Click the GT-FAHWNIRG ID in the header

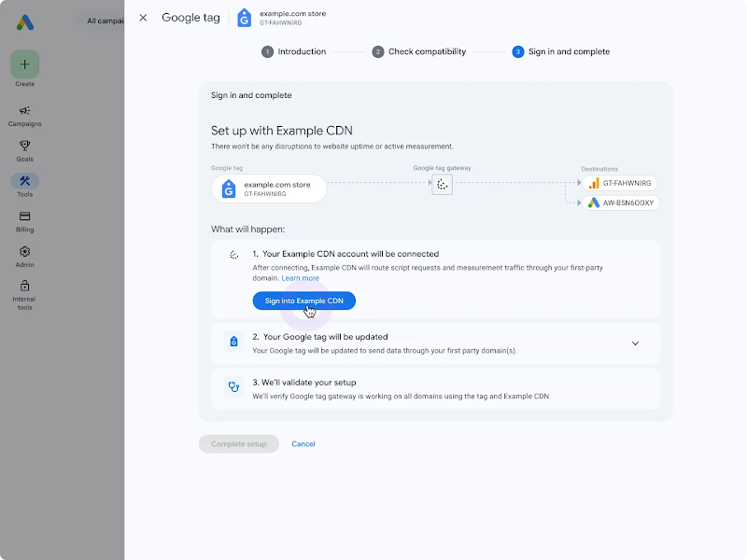click(x=281, y=22)
